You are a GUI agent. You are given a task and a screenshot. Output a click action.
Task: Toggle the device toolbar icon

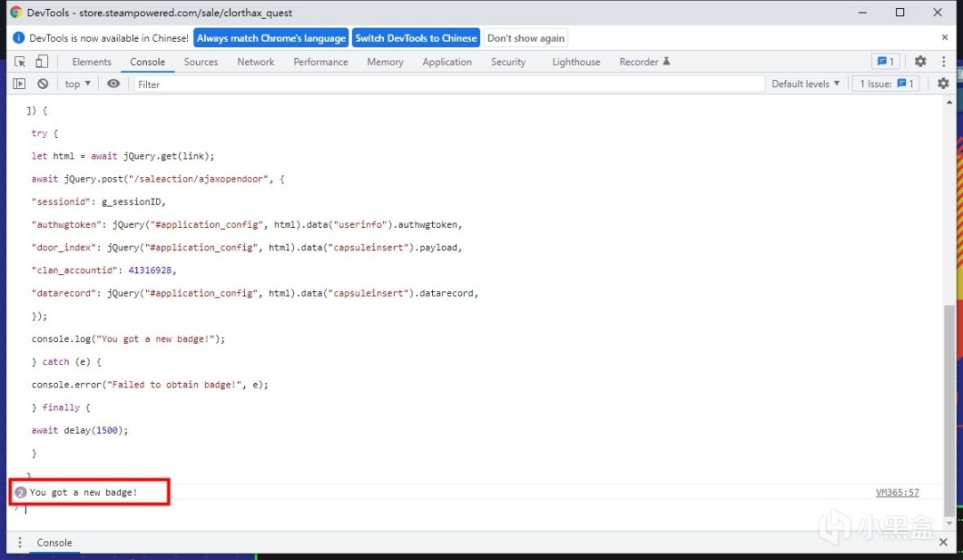coord(41,62)
